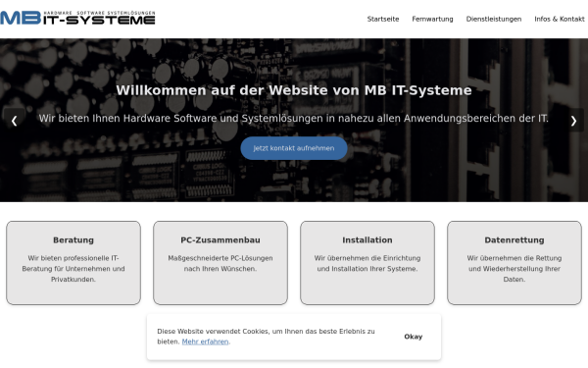Select the PC-Zusammenbau service card
The image size is (588, 368).
point(220,262)
